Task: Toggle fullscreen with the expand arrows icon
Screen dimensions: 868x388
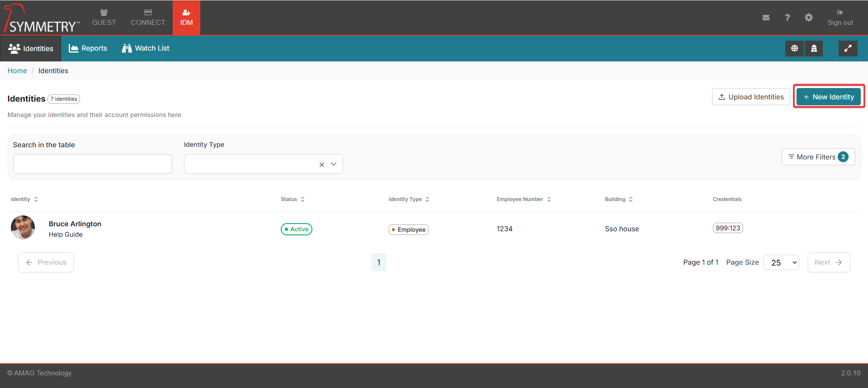Action: tap(848, 48)
